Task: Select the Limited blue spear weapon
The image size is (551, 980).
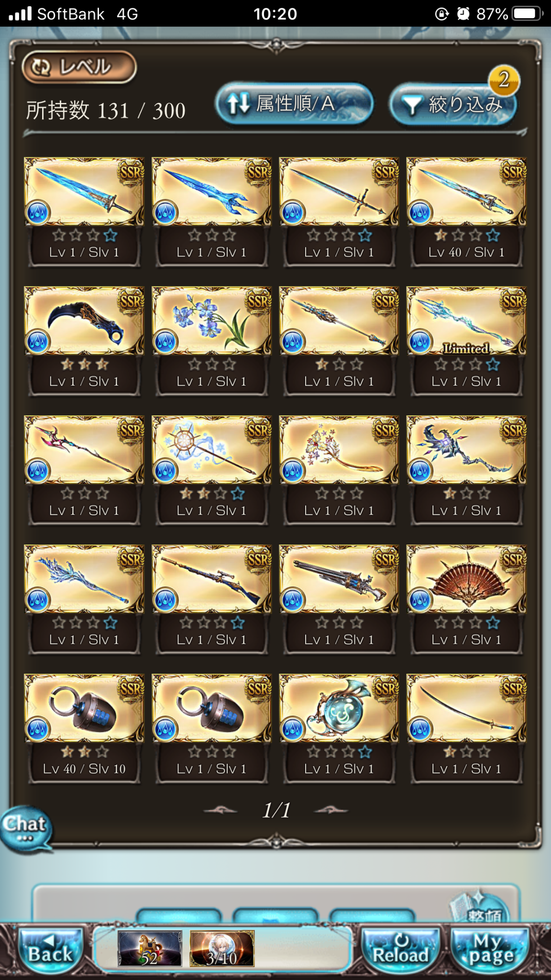Action: [466, 341]
